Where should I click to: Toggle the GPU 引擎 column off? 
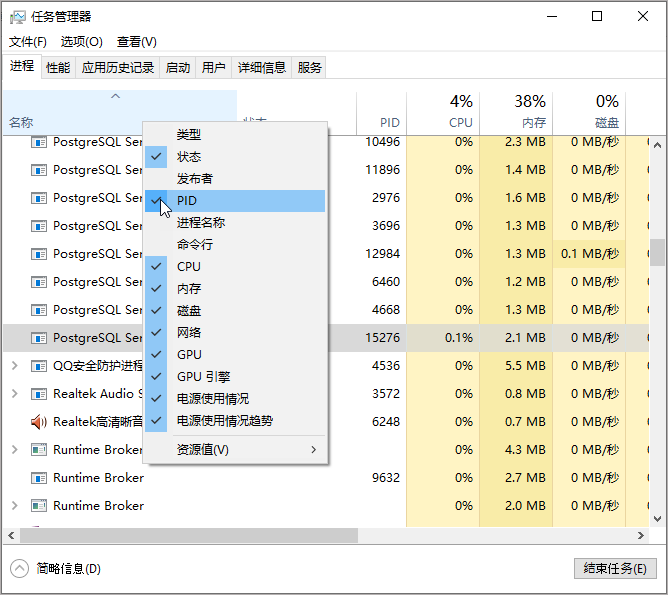(203, 377)
